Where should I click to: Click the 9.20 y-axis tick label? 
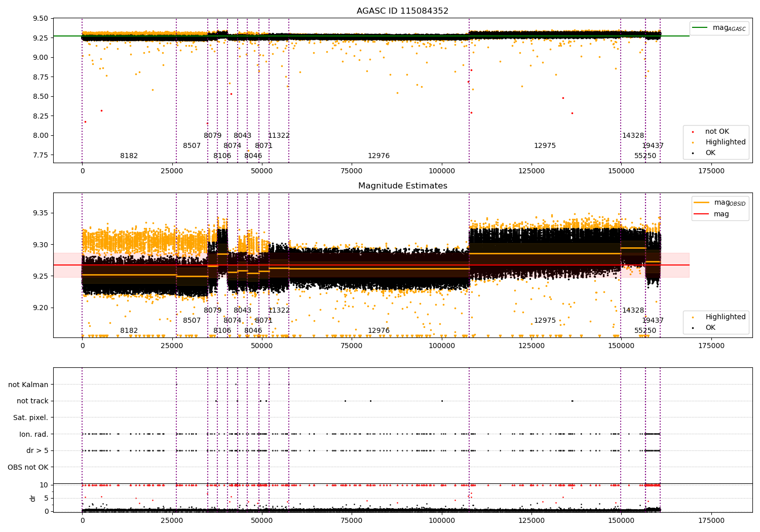coord(40,308)
